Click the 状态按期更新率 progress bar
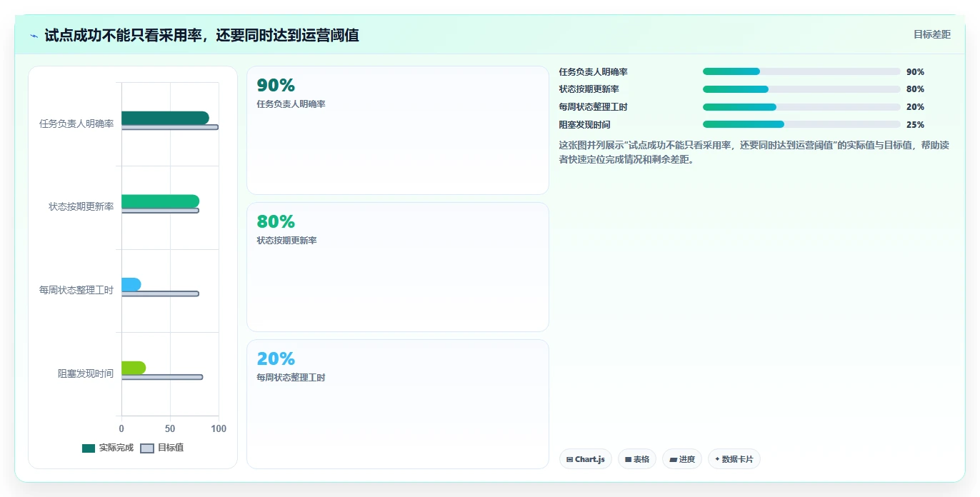The width and height of the screenshot is (980, 497). click(801, 89)
